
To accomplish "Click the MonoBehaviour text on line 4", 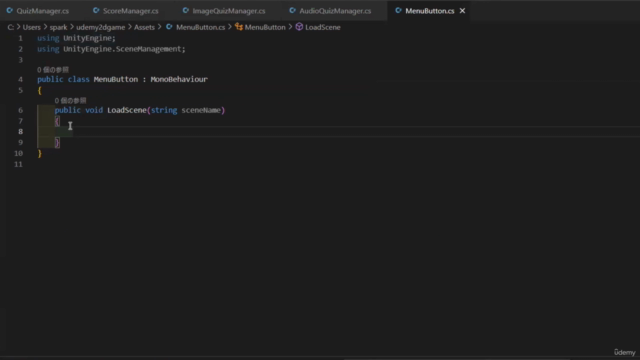I will coord(179,79).
